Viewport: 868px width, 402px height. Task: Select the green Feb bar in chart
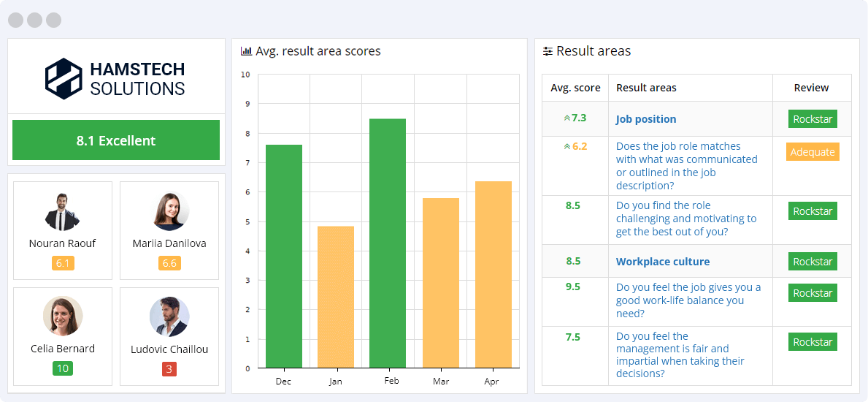click(388, 243)
